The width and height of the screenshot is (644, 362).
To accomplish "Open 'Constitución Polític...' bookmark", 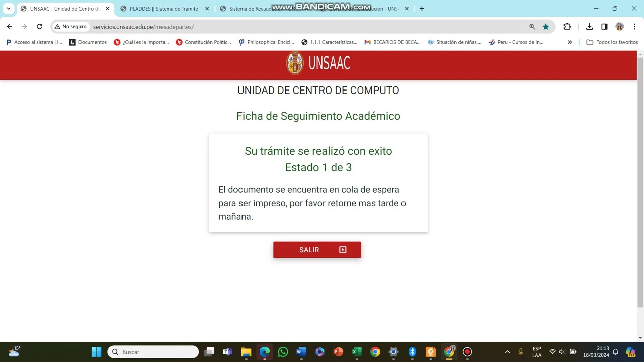I will (x=203, y=42).
